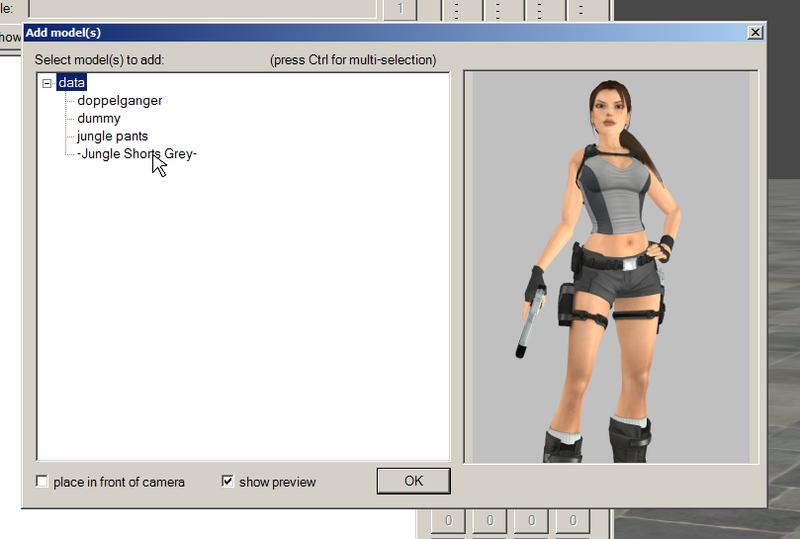Screen dimensions: 800x539
Task: Confirm selection with the OK button
Action: click(413, 481)
